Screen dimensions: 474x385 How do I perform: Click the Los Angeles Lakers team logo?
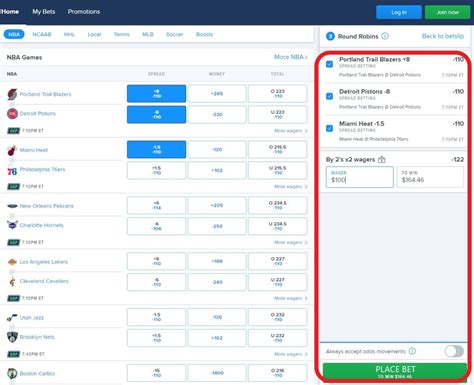(x=12, y=262)
